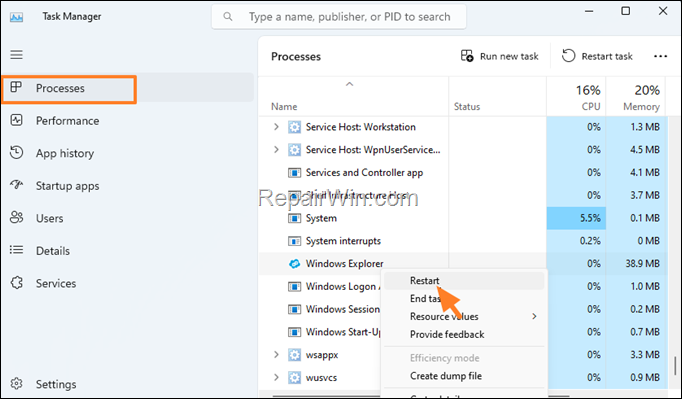
Task: Click Run new task
Action: coord(499,56)
